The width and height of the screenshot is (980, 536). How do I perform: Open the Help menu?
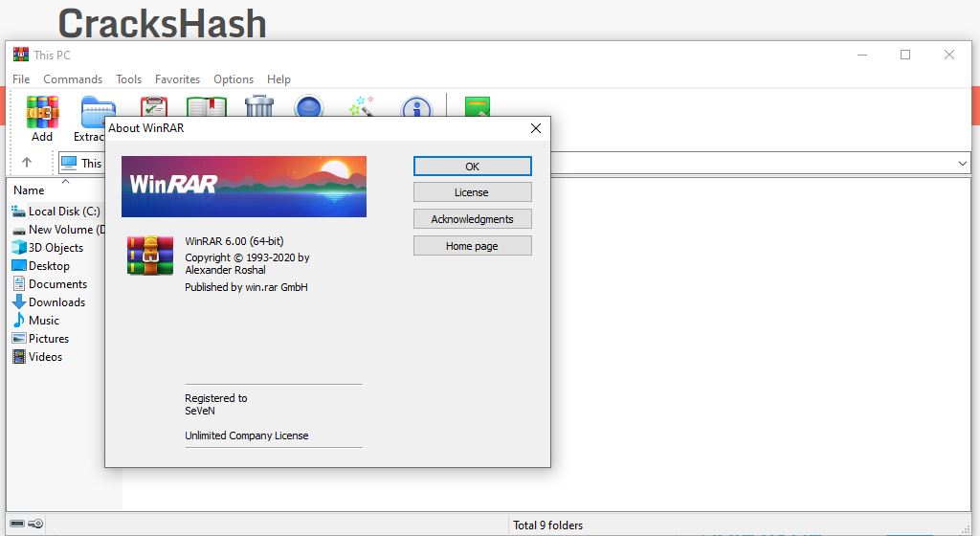point(278,79)
